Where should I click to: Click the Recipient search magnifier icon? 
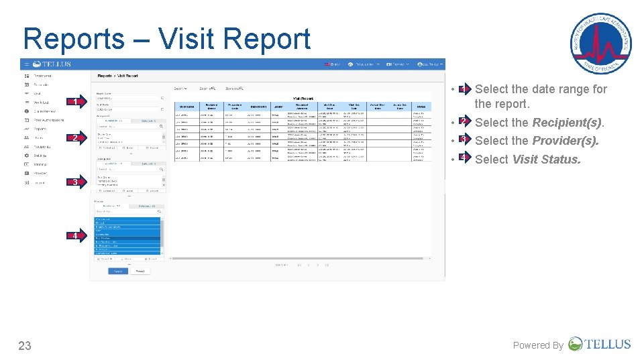(162, 127)
